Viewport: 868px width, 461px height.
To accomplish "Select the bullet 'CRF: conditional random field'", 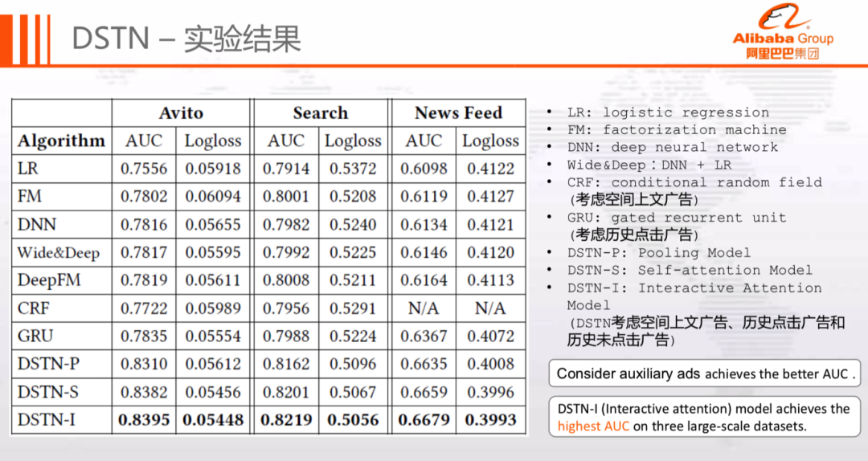I will [x=694, y=182].
